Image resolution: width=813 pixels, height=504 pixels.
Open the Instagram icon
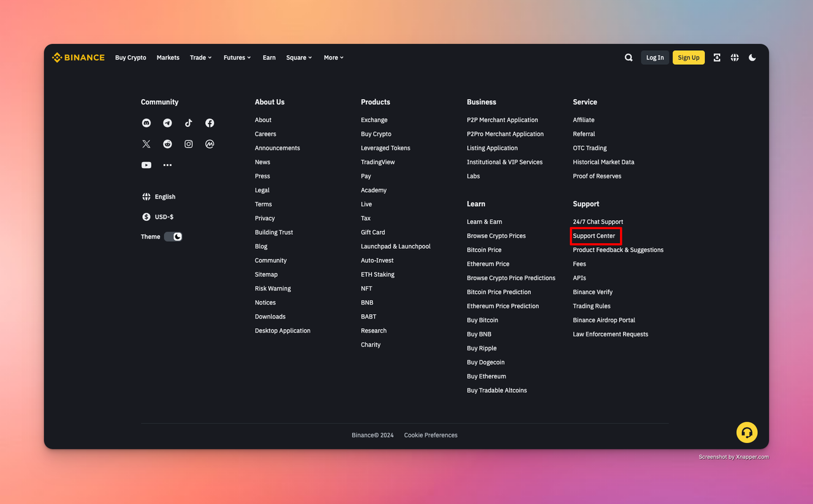pyautogui.click(x=189, y=144)
